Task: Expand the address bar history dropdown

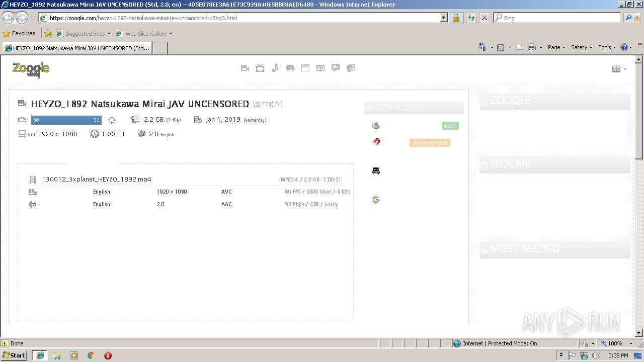Action: [x=443, y=18]
